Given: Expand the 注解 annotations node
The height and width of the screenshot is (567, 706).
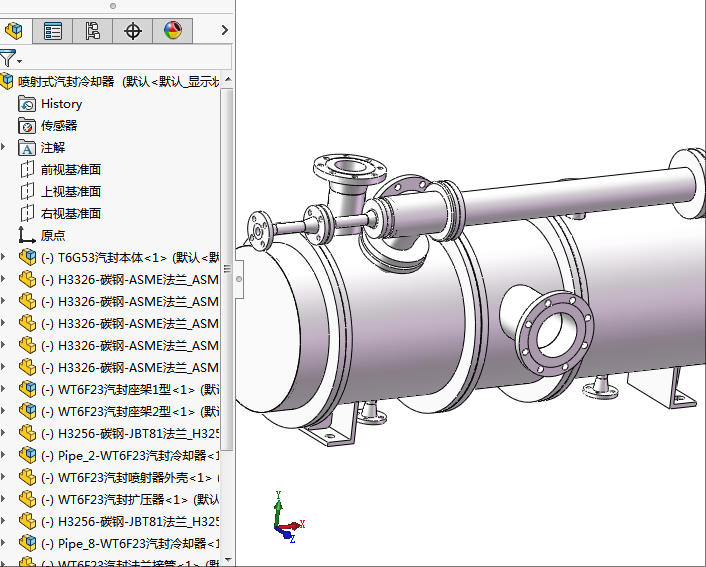Looking at the screenshot, I should 3,147.
